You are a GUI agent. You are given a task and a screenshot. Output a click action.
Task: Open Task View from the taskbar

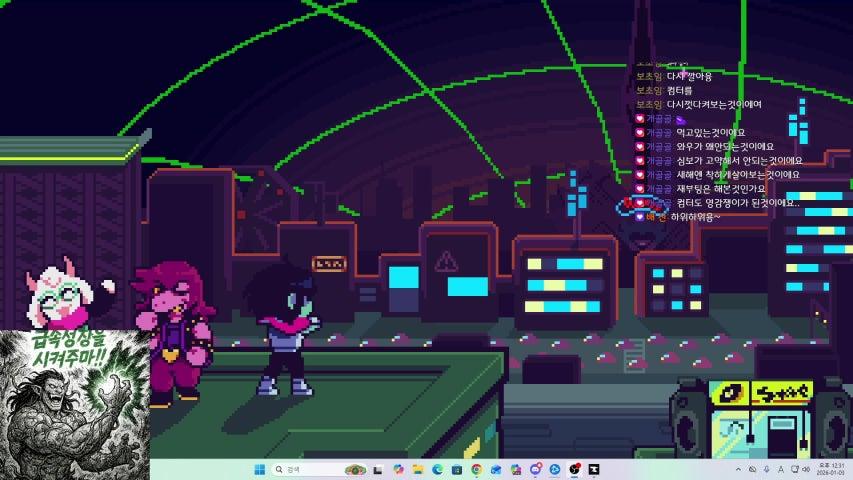click(x=378, y=469)
